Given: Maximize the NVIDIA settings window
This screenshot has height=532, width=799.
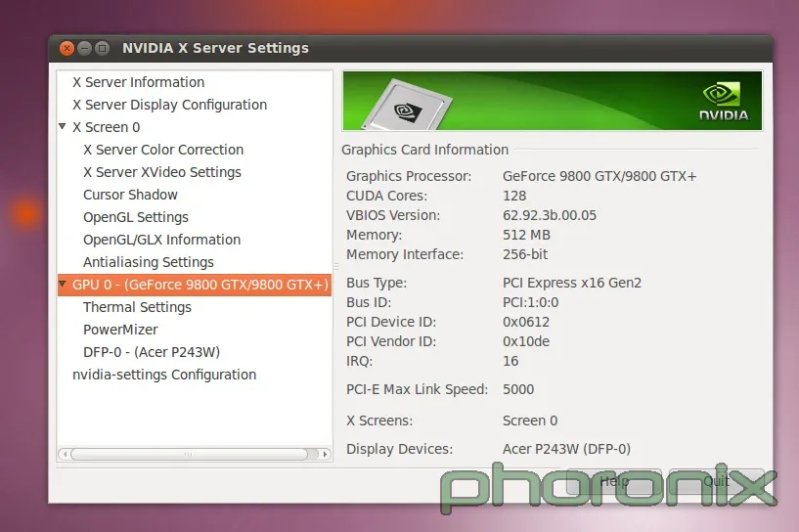Looking at the screenshot, I should click(x=103, y=49).
